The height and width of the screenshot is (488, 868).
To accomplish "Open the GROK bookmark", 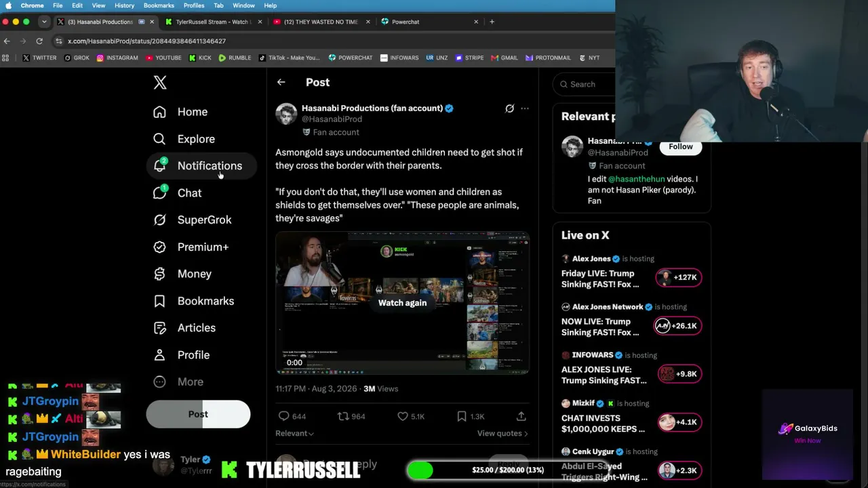I will click(x=77, y=58).
